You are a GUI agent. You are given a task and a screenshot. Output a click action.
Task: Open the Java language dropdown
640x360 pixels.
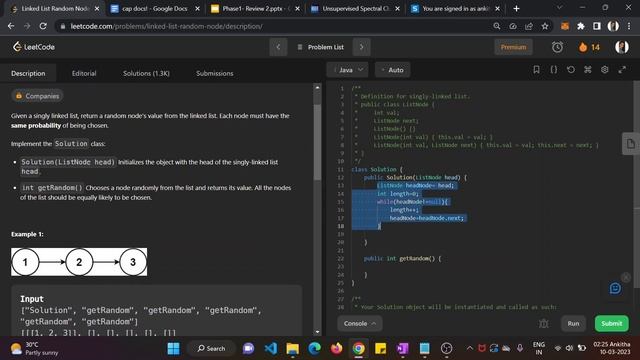tap(347, 70)
